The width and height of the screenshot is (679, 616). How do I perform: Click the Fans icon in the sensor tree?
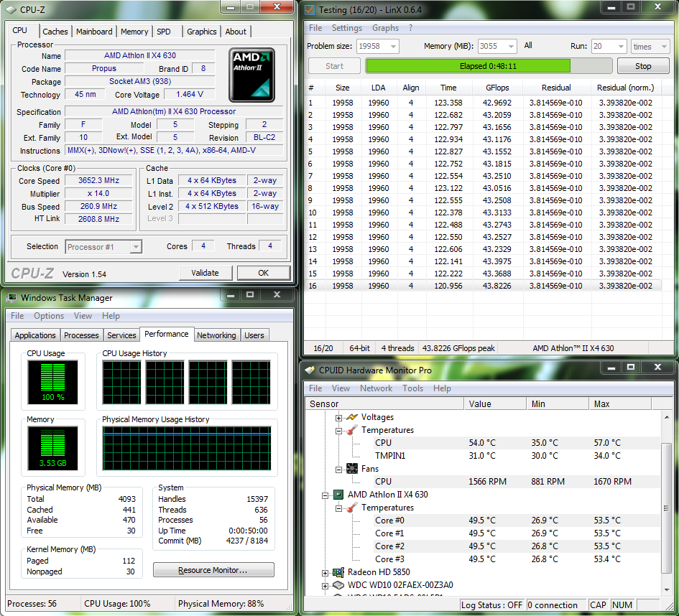pyautogui.click(x=352, y=469)
